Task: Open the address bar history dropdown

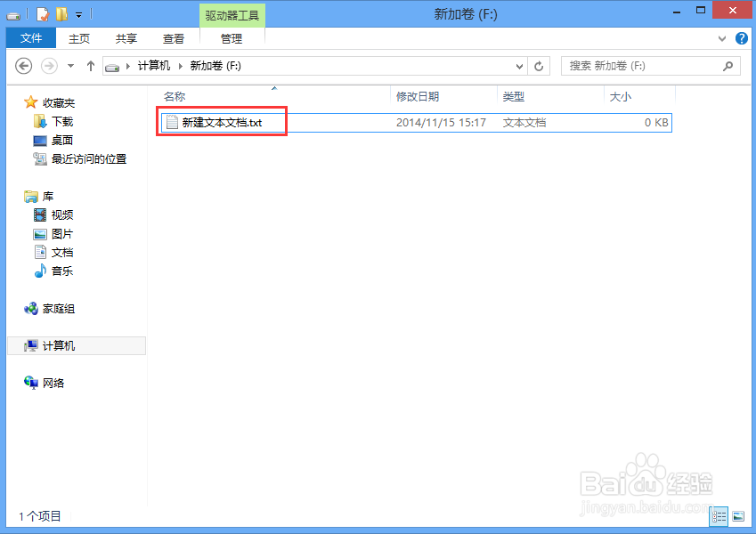Action: 518,65
